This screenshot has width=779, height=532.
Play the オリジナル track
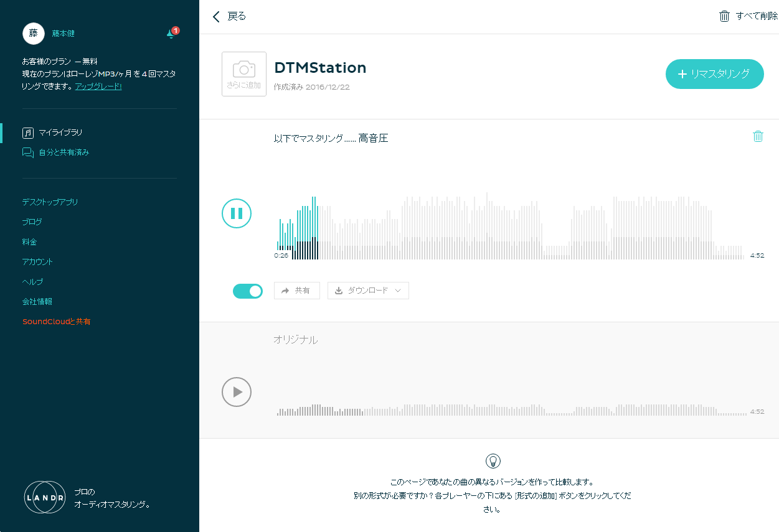[237, 392]
